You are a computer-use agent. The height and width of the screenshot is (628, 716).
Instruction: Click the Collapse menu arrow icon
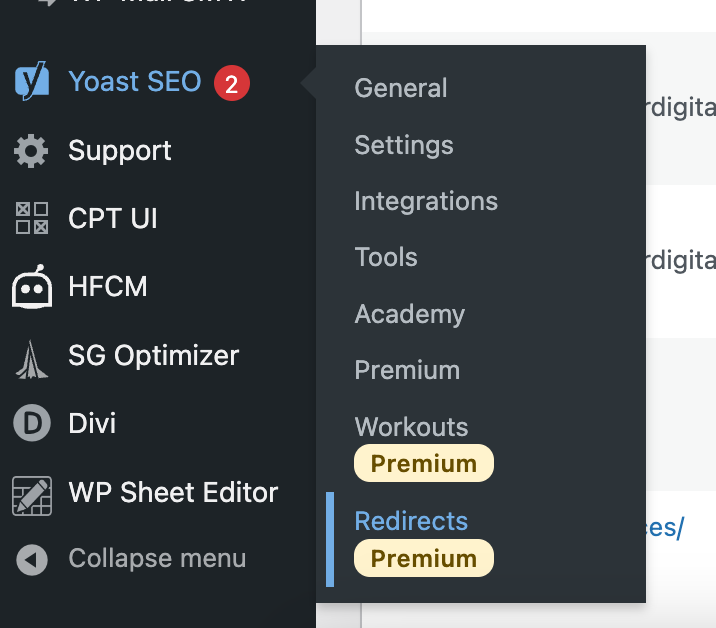tap(32, 560)
